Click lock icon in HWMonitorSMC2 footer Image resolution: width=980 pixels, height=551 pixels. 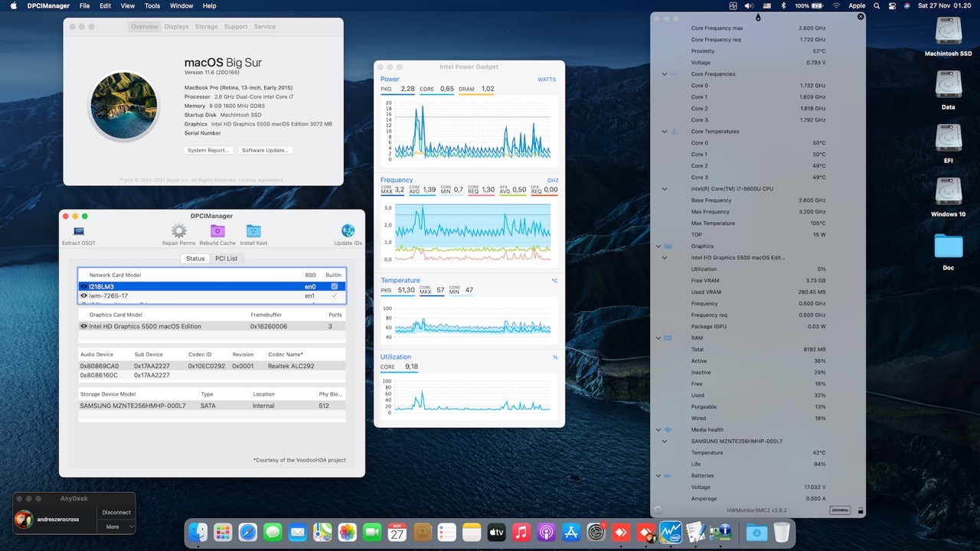pos(860,510)
